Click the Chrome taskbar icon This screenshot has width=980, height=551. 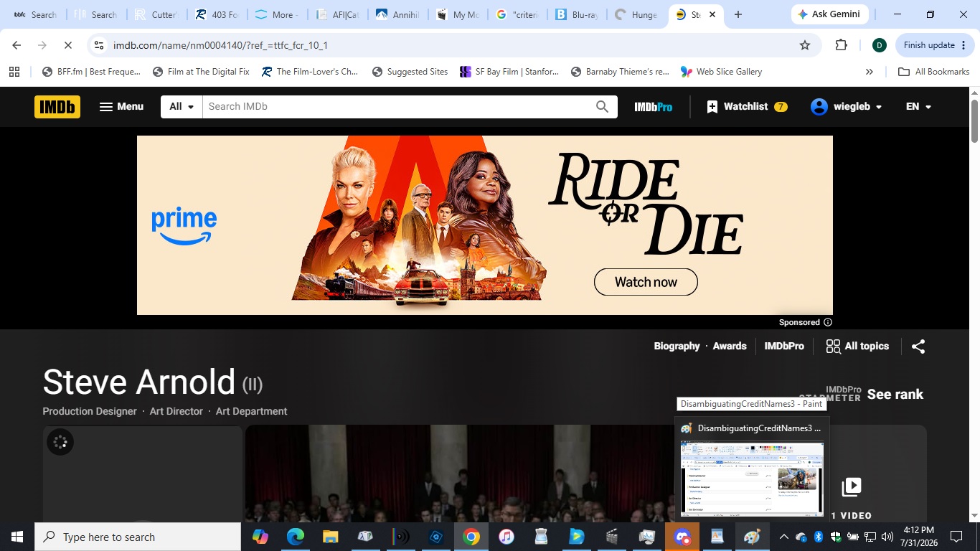(x=471, y=537)
